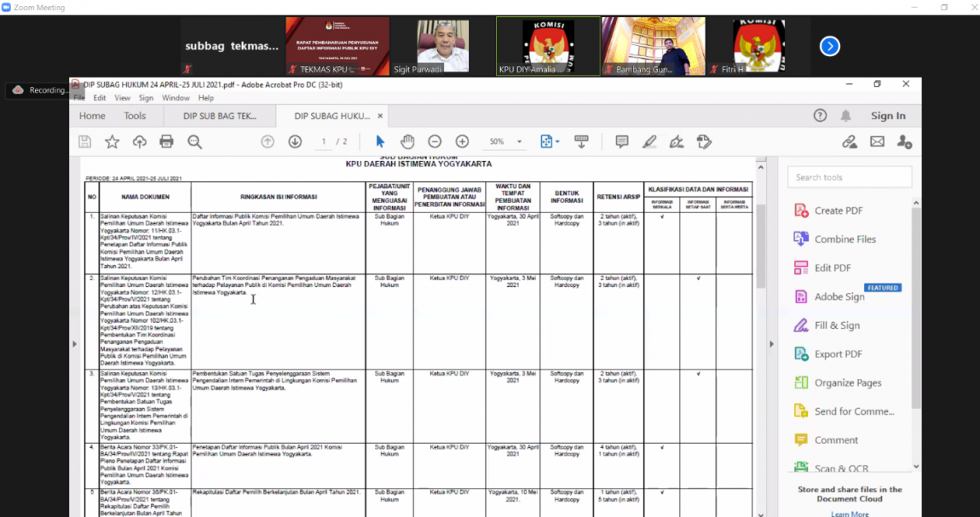The image size is (980, 517).
Task: Click the Sign In button
Action: click(x=888, y=116)
